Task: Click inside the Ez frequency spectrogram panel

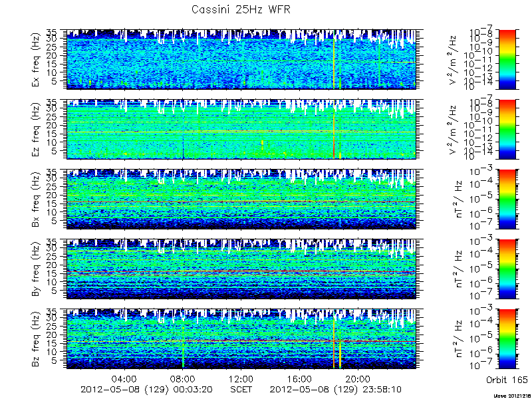Action: pos(241,129)
